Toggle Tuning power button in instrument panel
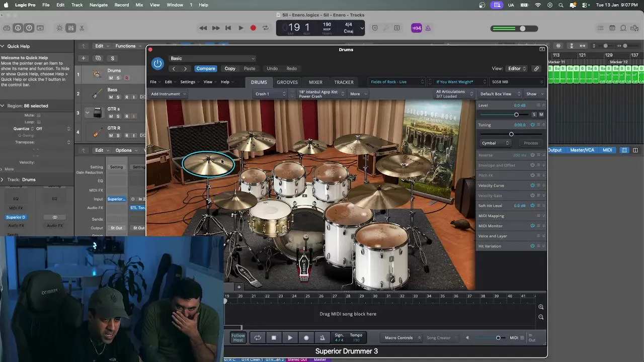This screenshot has width=644, height=362. point(532,125)
